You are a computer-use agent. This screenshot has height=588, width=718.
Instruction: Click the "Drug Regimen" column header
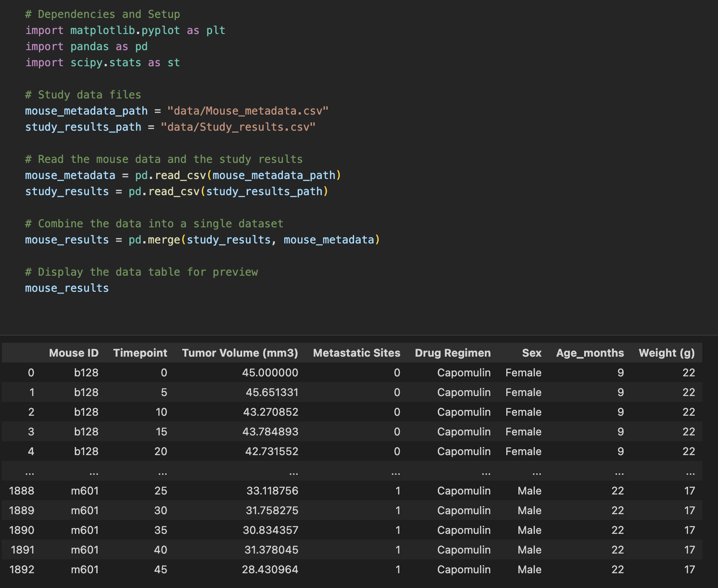pyautogui.click(x=453, y=353)
